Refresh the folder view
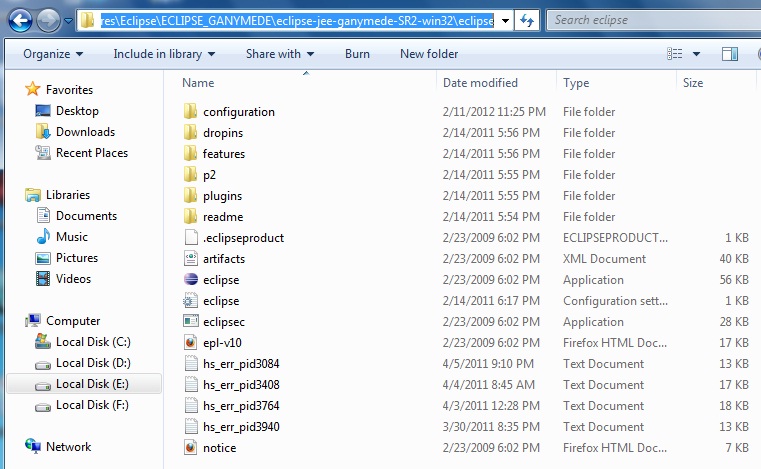 click(527, 20)
